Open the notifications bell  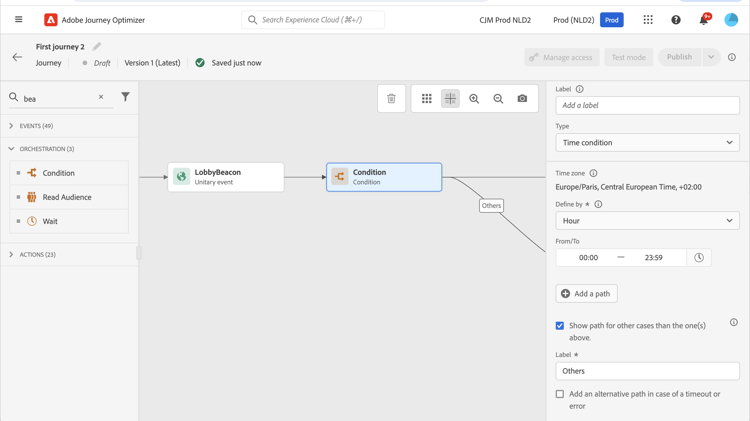point(704,20)
